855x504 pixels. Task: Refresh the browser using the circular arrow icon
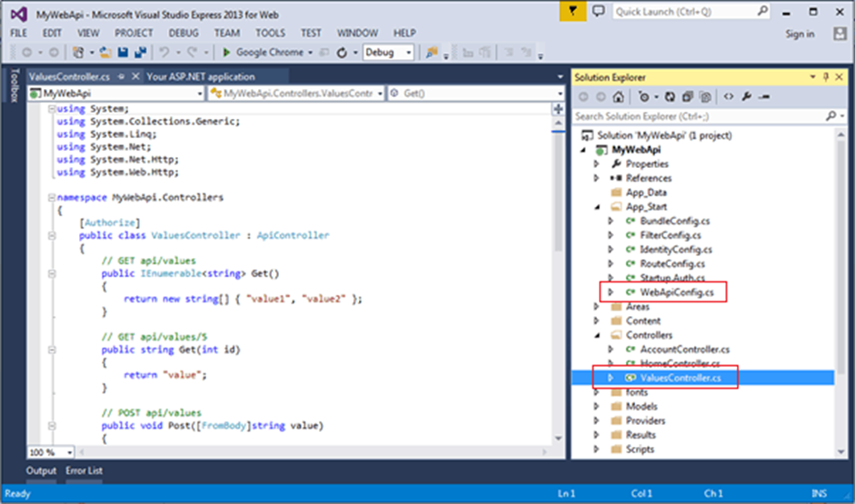(342, 53)
